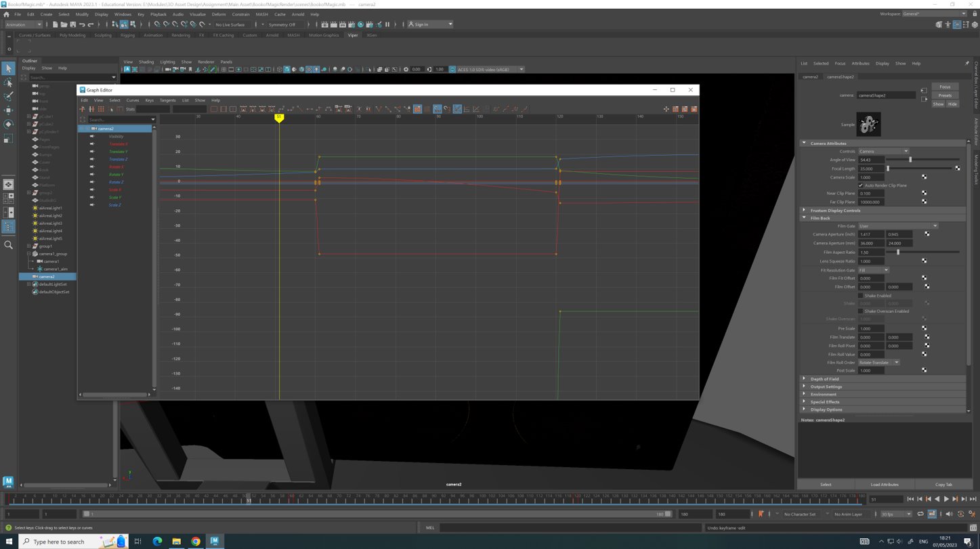The height and width of the screenshot is (549, 980).
Task: Switch to the Rigging shelf tab
Action: [127, 35]
